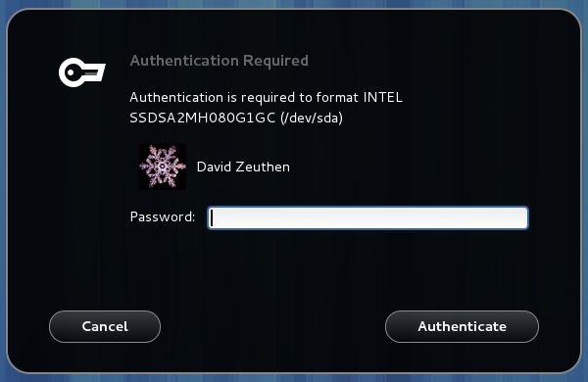Click the right end of password field

click(x=523, y=217)
